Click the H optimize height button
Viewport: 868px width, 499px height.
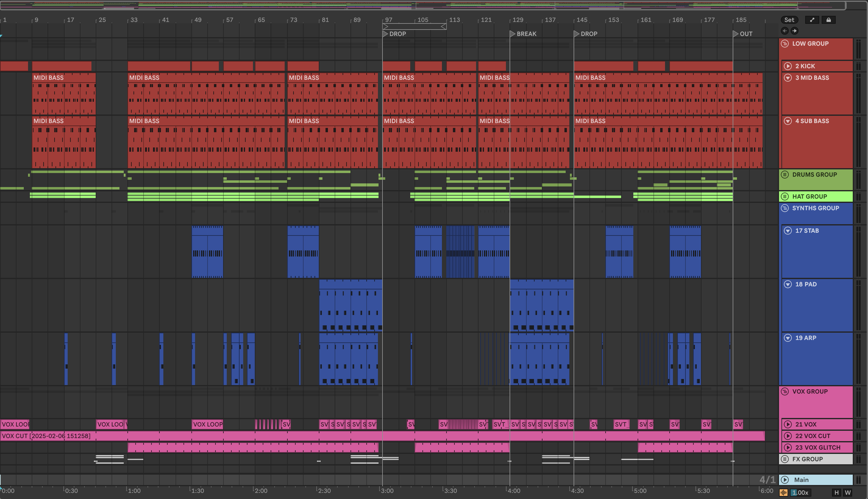click(x=837, y=493)
